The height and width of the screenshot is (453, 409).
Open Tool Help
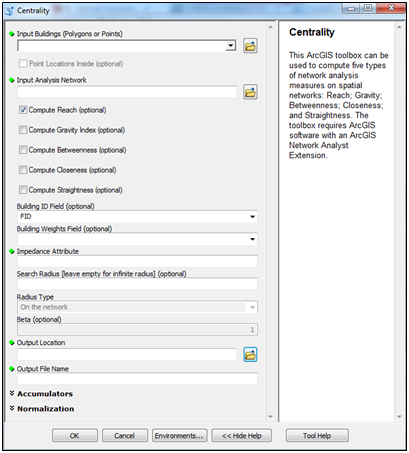(x=317, y=436)
